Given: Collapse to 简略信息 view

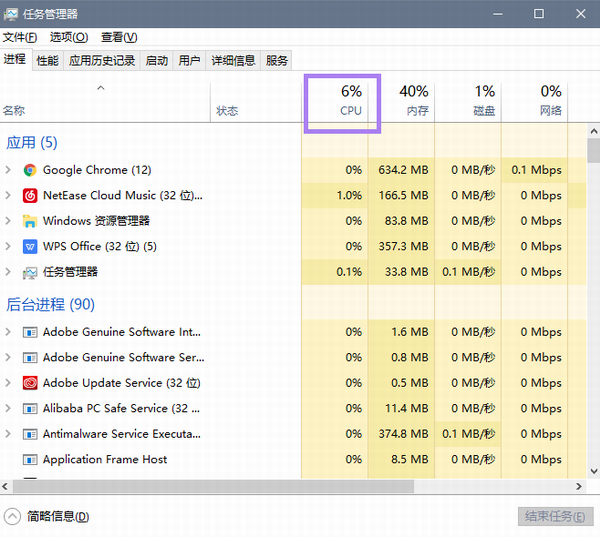Looking at the screenshot, I should [x=47, y=517].
